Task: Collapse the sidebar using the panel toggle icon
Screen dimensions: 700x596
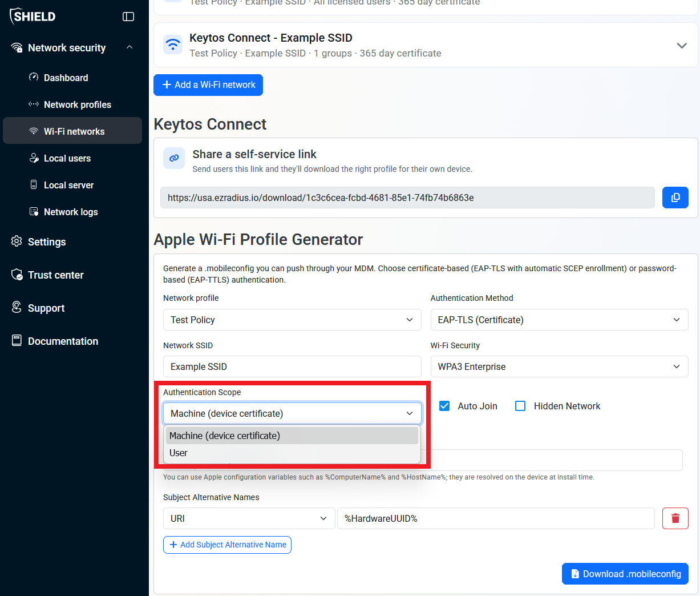Action: click(128, 17)
